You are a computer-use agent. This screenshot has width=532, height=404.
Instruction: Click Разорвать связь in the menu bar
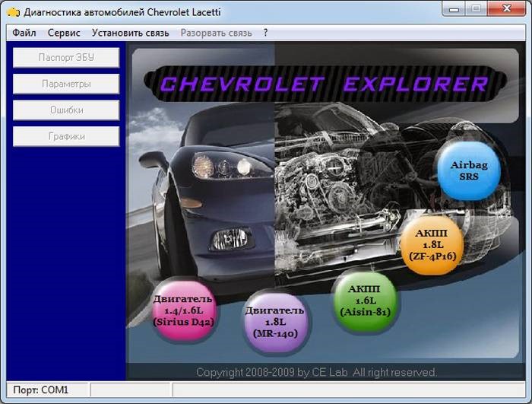pos(216,33)
